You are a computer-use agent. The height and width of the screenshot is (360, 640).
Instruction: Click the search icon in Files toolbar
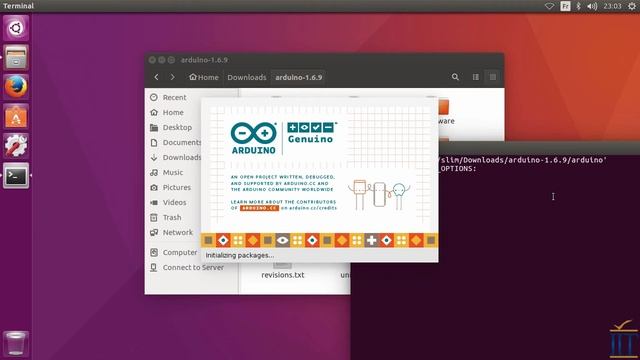coord(455,77)
